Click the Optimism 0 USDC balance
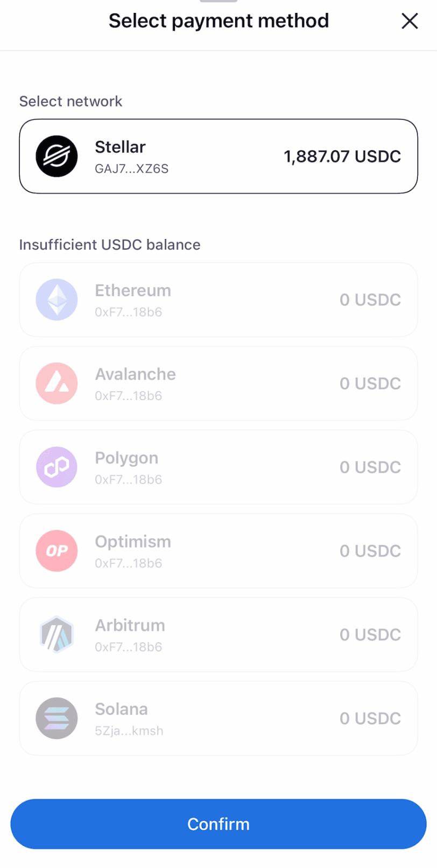The width and height of the screenshot is (437, 868). (370, 551)
